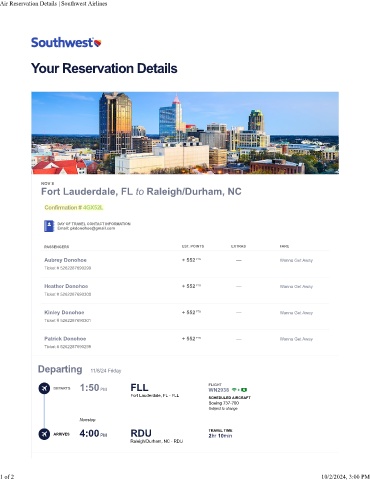Click the RDU airport code
Image resolution: width=370 pixels, height=480 pixels.
141,433
